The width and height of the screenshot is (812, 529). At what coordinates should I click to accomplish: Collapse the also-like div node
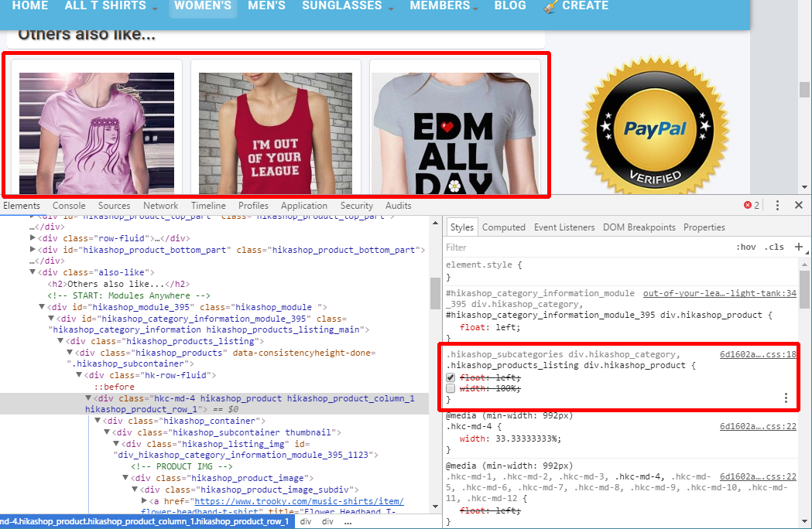[33, 272]
